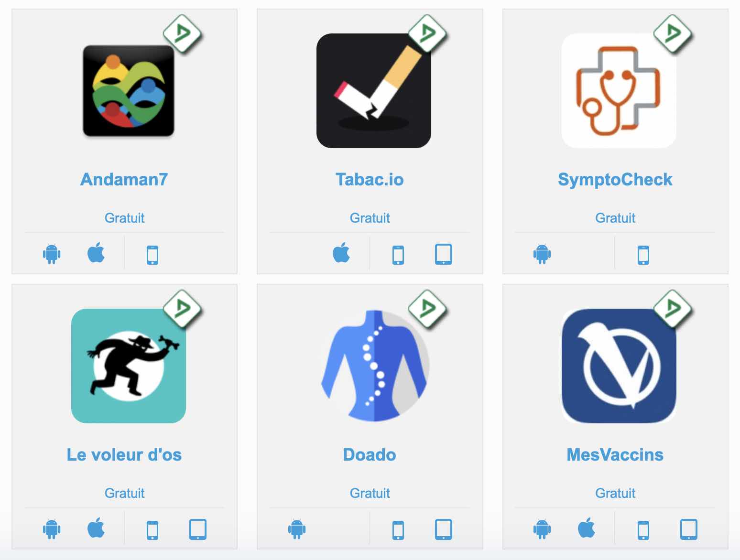Open the Tabac.io title link

click(370, 179)
